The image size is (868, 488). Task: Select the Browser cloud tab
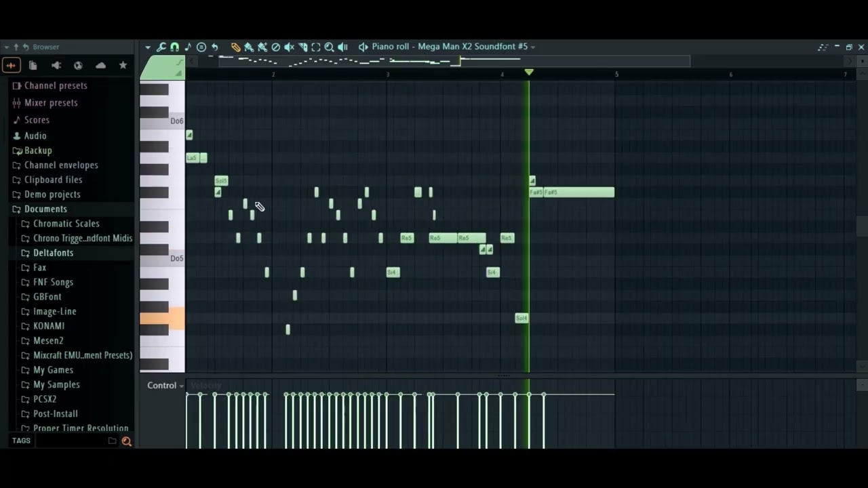coord(100,65)
